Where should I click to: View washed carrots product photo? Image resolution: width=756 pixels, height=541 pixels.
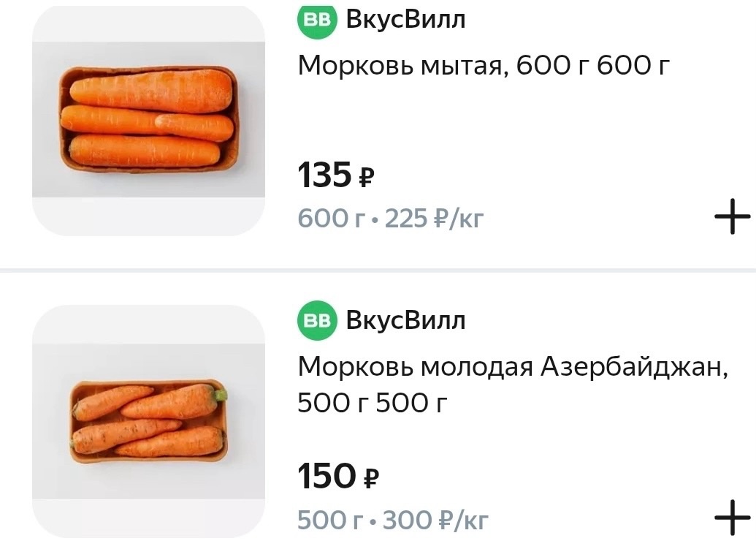pyautogui.click(x=148, y=119)
